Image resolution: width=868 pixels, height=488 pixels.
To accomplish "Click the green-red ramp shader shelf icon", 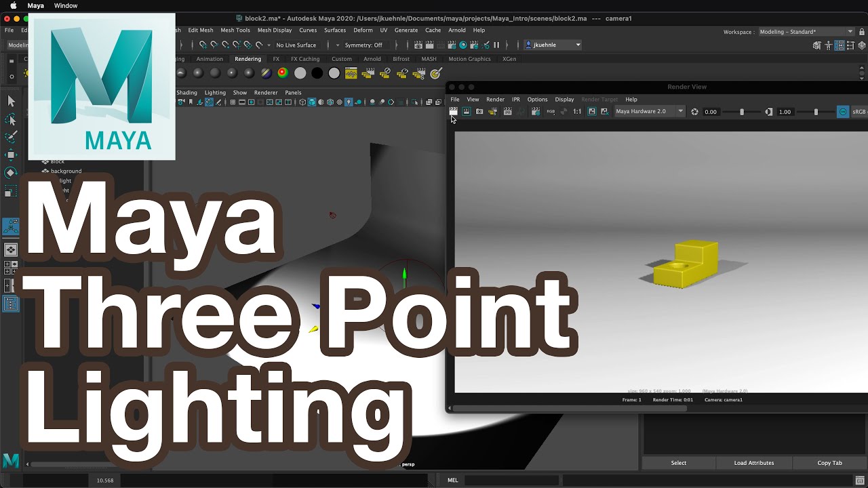I will [x=283, y=73].
